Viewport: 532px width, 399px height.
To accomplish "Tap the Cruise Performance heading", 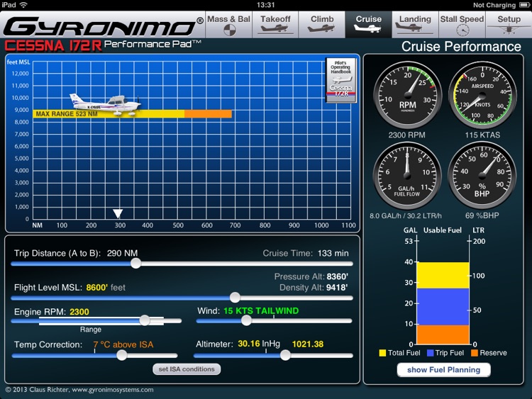I will click(461, 47).
